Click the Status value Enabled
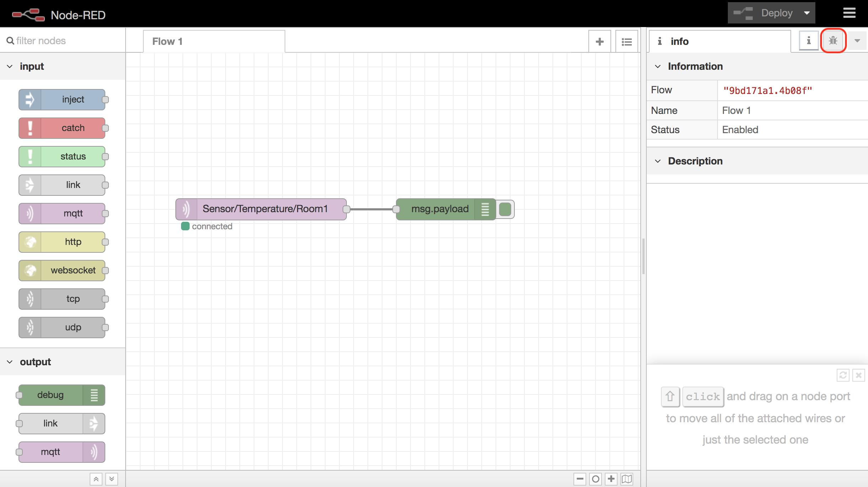Viewport: 868px width, 487px height. [x=740, y=130]
